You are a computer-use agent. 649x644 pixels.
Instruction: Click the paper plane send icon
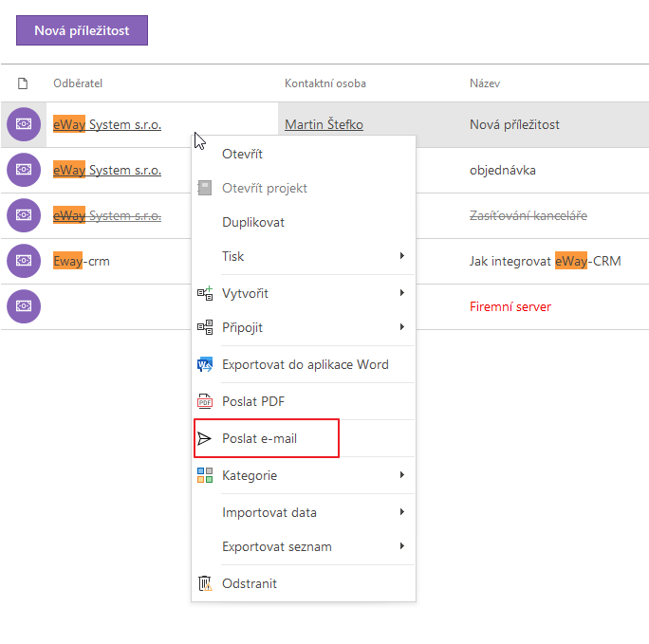[x=204, y=438]
